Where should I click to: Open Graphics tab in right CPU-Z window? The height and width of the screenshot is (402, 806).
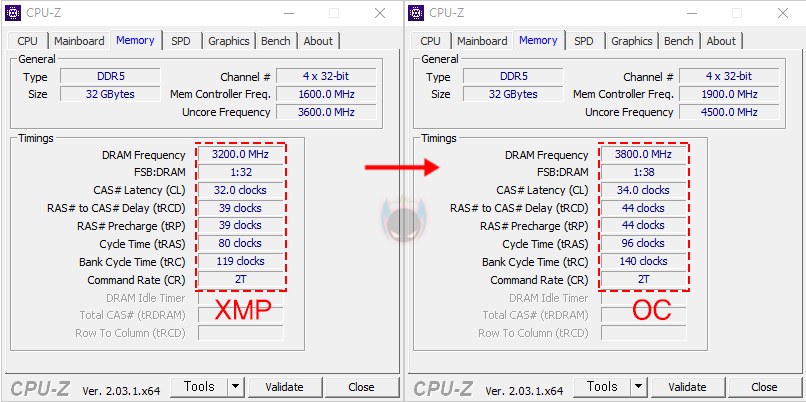632,41
